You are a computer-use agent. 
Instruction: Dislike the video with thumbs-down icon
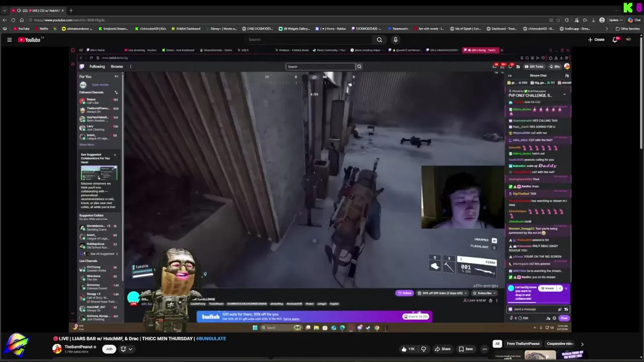click(424, 349)
